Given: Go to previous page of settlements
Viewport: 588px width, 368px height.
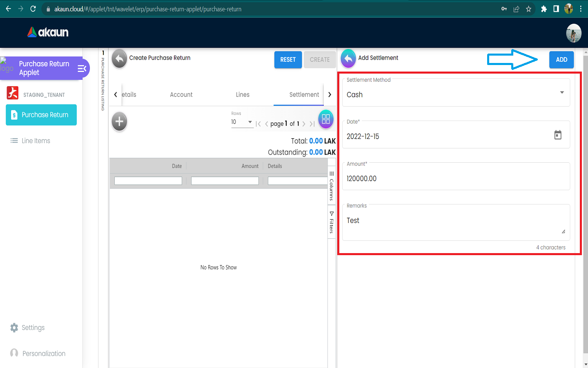Looking at the screenshot, I should tap(267, 124).
